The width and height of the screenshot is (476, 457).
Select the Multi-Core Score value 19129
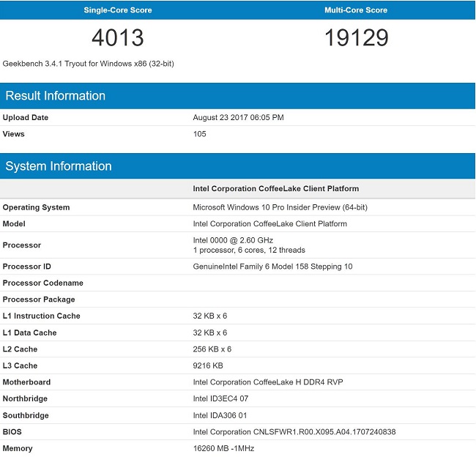pos(356,37)
